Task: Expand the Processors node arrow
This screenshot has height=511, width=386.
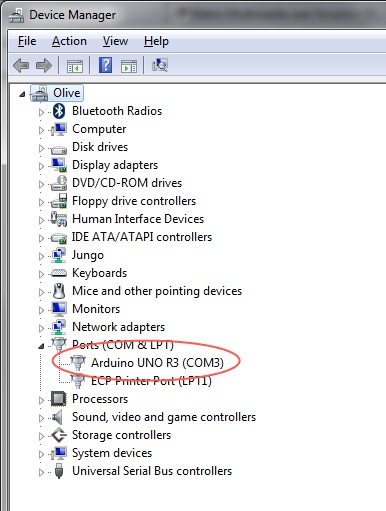Action: (41, 400)
